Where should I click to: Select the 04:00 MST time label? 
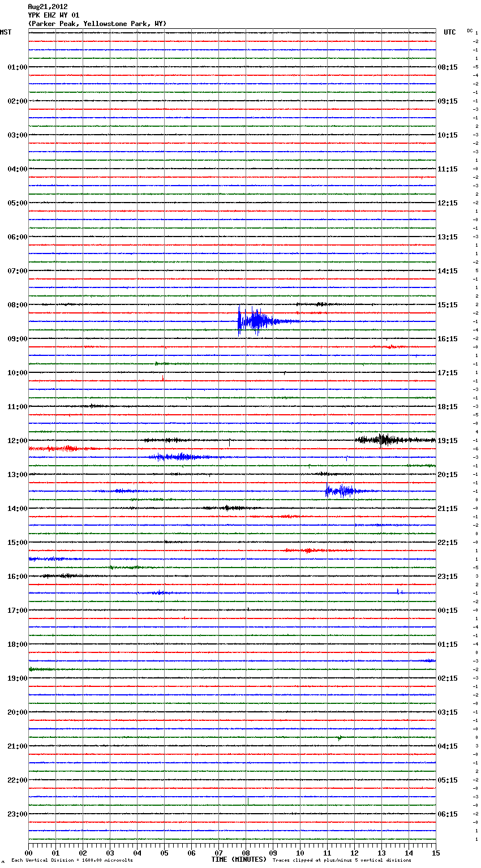tap(17, 169)
